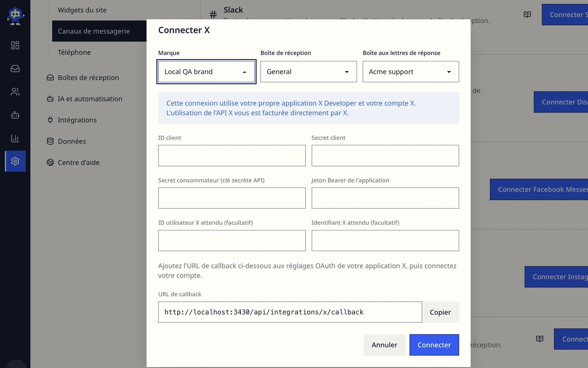
Task: Open the Boîte aux lettres de réponse dropdown
Action: (x=411, y=72)
